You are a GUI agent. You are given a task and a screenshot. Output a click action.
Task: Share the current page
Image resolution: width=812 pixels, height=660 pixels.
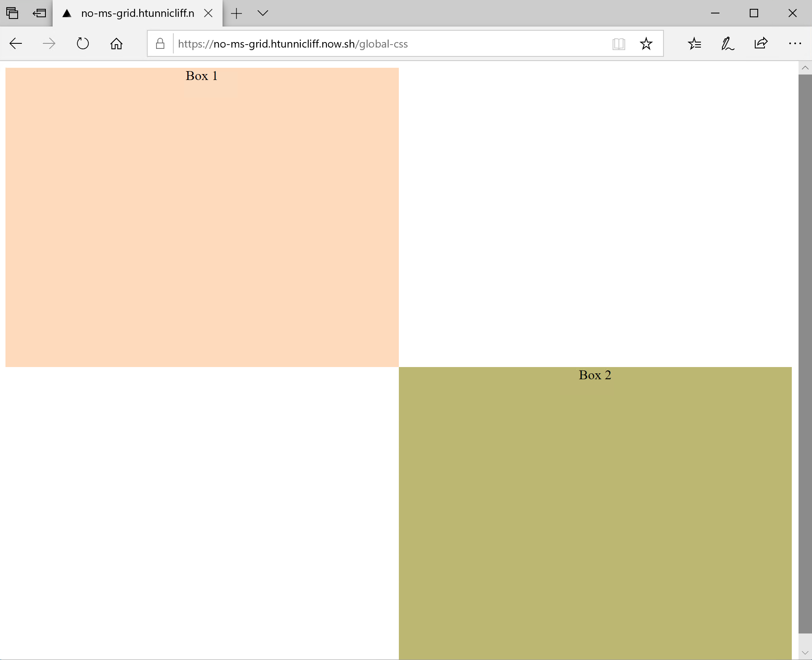pos(760,43)
